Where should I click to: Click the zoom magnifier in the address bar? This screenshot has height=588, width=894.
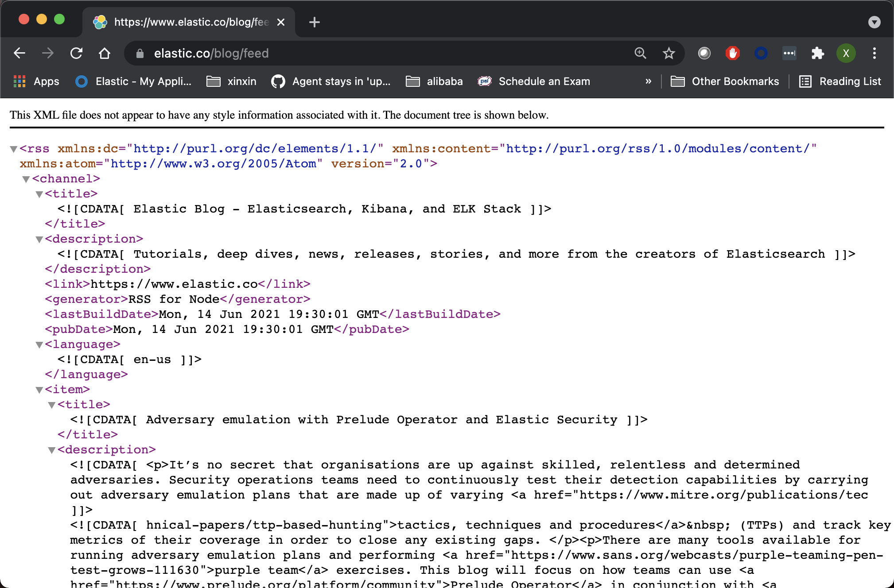(640, 53)
